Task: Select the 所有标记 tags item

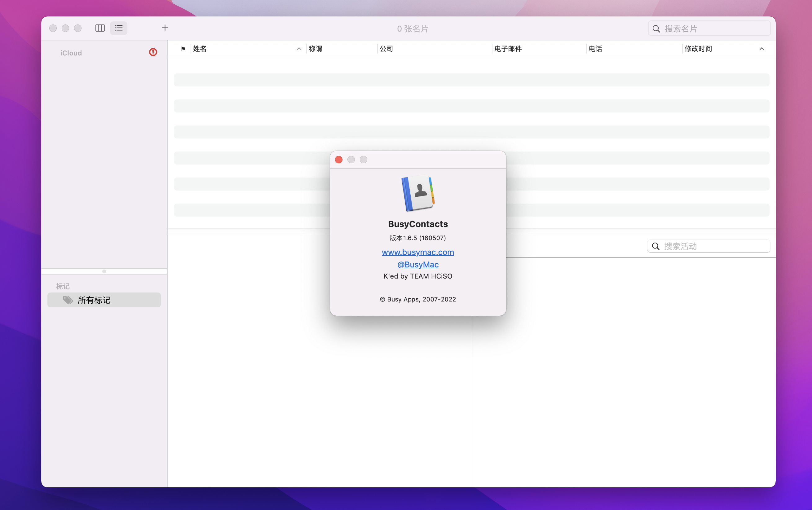Action: (x=104, y=300)
